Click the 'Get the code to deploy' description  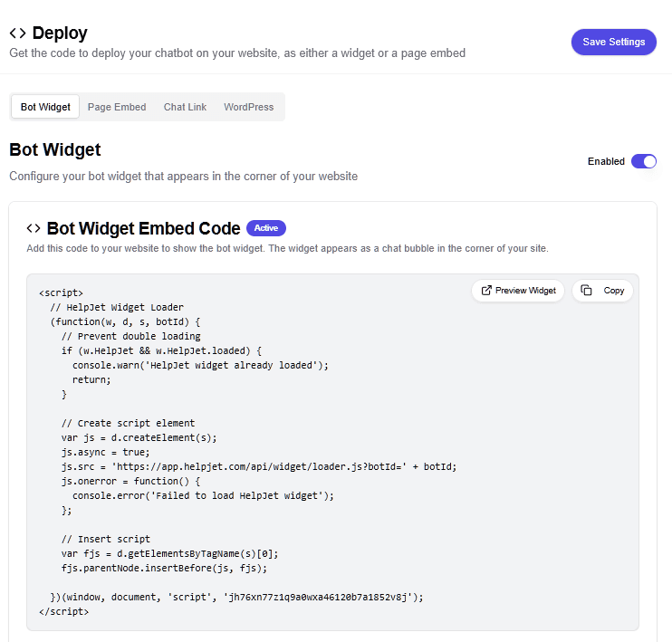(237, 53)
